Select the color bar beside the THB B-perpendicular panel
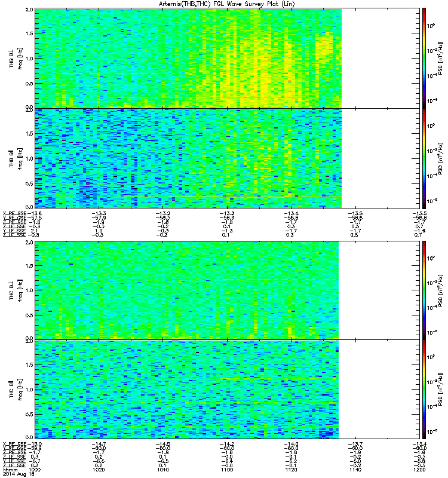Viewport: 448px width, 478px height. coord(424,58)
